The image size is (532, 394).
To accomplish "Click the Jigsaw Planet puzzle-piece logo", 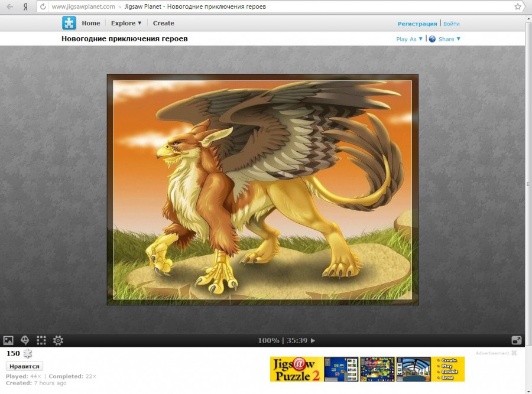I will coord(69,23).
